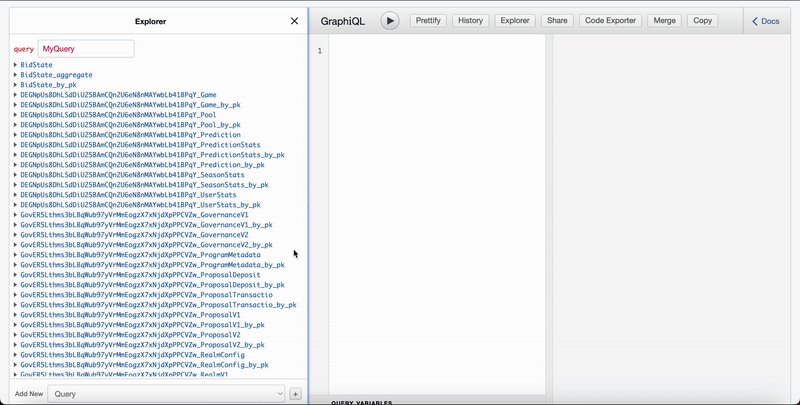
Task: Open the Code Exporter
Action: [x=609, y=20]
